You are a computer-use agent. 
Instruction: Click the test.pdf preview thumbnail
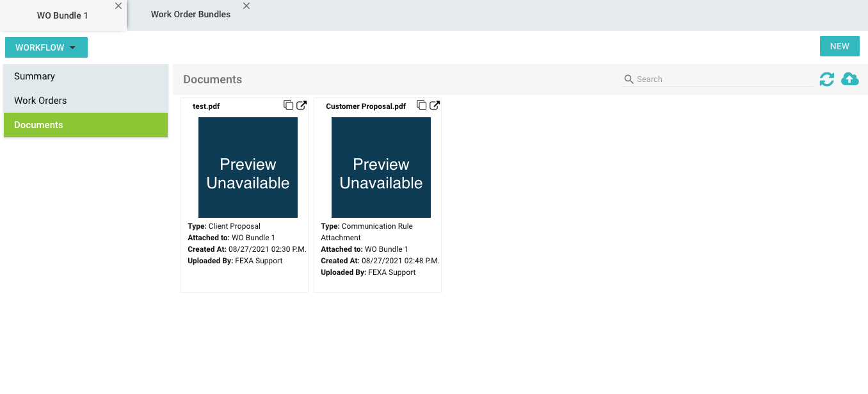tap(248, 167)
